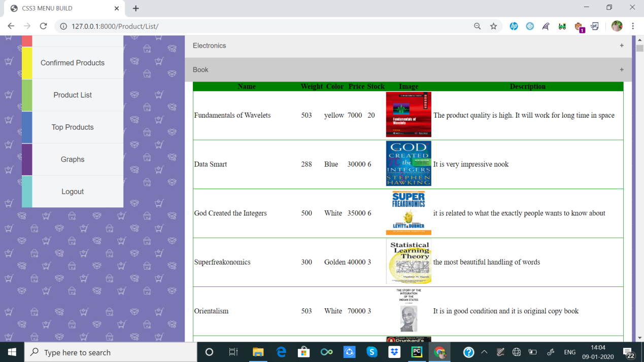Click the name 'Superfreakonomics'
This screenshot has width=644, height=362.
coord(222,262)
